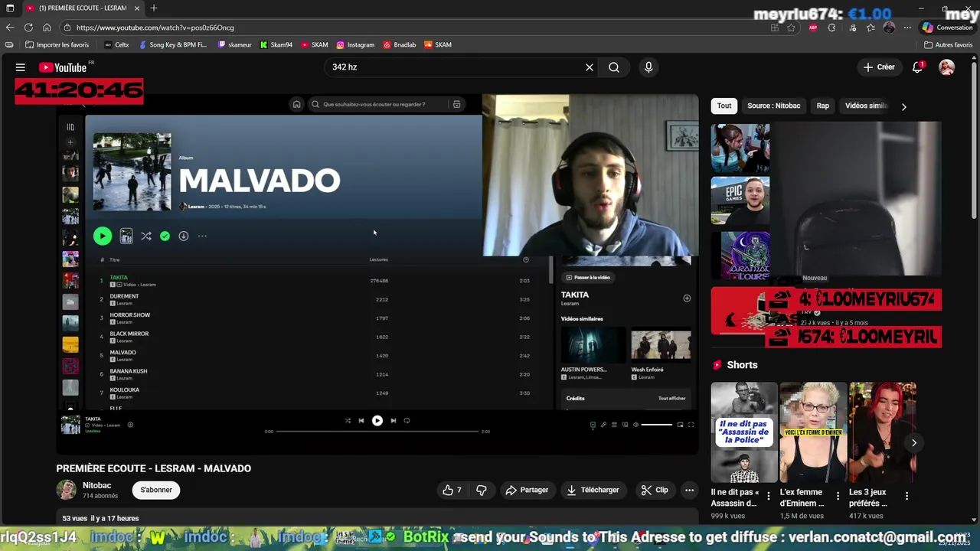Open more video actions menu
The width and height of the screenshot is (980, 551).
tap(689, 490)
